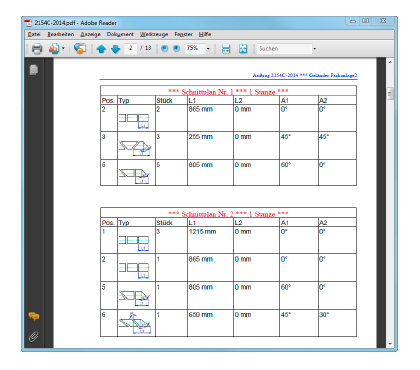
Task: Click the page number field
Action: point(131,48)
